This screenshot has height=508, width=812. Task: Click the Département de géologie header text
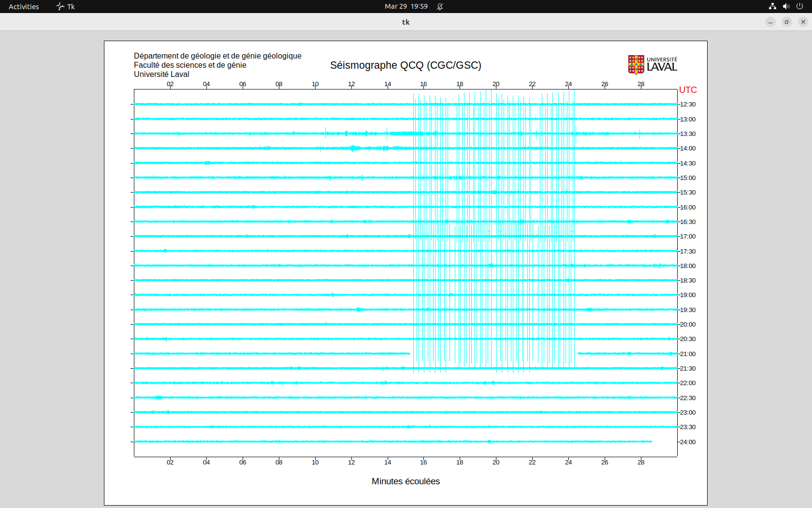(217, 56)
